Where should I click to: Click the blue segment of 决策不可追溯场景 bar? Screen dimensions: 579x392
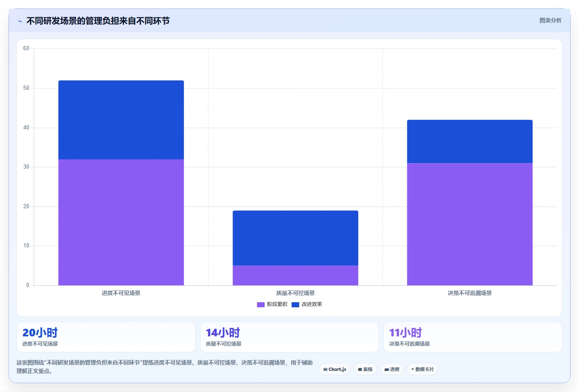click(470, 142)
